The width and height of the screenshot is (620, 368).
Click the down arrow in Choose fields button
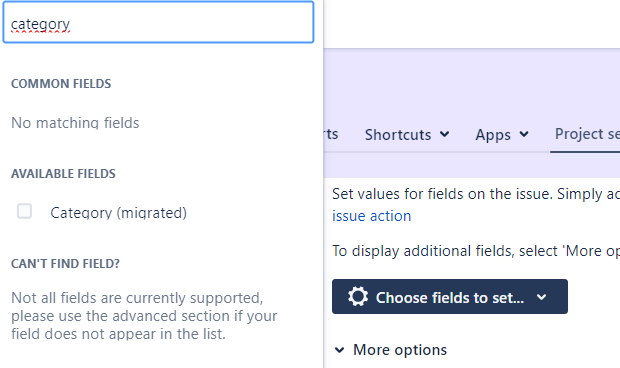click(542, 297)
